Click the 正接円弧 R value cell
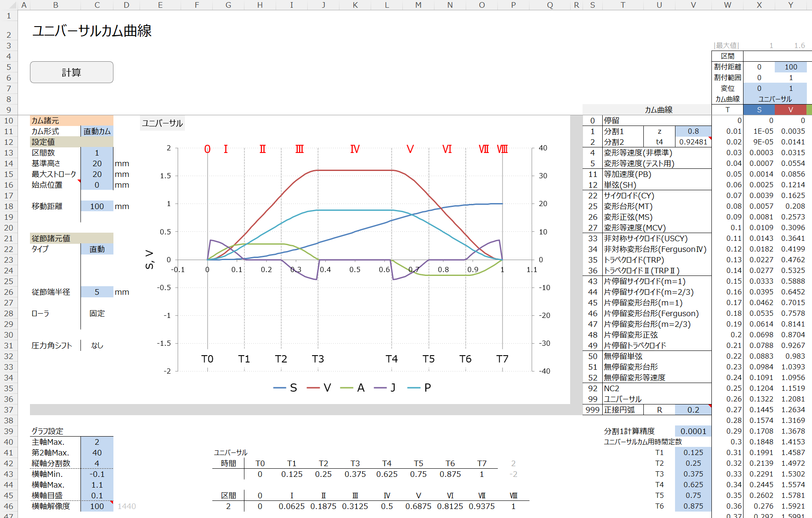The image size is (812, 518). (693, 410)
